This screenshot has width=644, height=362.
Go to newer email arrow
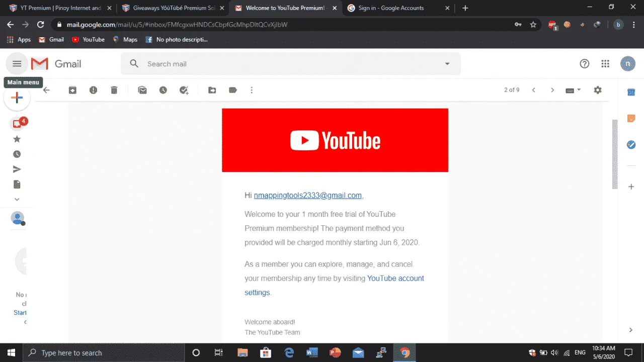click(534, 90)
